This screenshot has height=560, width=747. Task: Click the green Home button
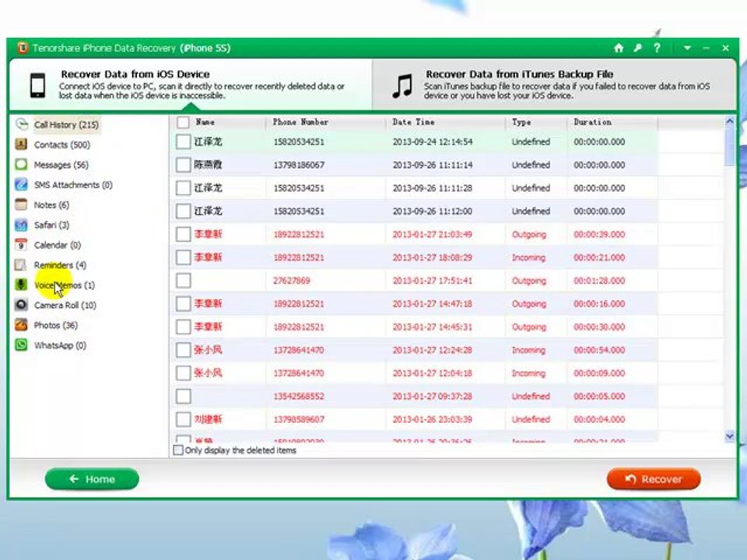[92, 479]
